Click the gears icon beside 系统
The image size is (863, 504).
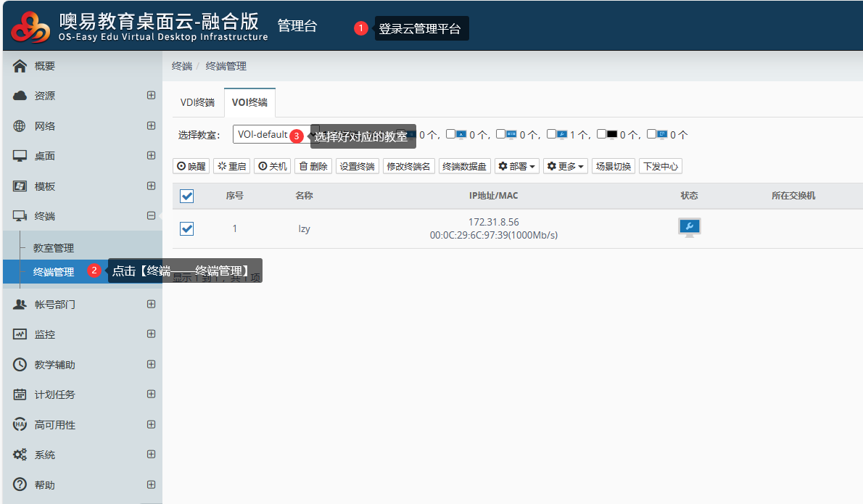coord(20,455)
